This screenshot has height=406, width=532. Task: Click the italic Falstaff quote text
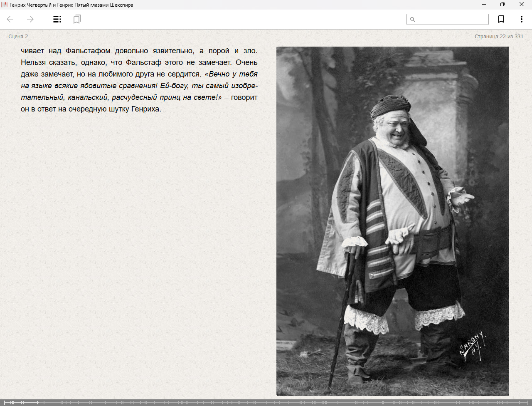point(139,86)
